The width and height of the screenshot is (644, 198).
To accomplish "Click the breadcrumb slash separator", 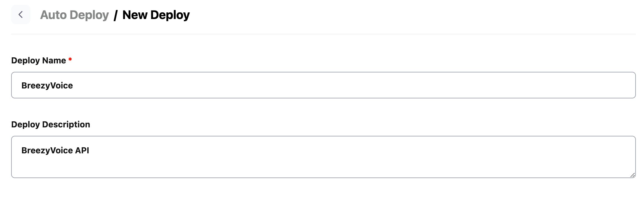I will point(115,15).
